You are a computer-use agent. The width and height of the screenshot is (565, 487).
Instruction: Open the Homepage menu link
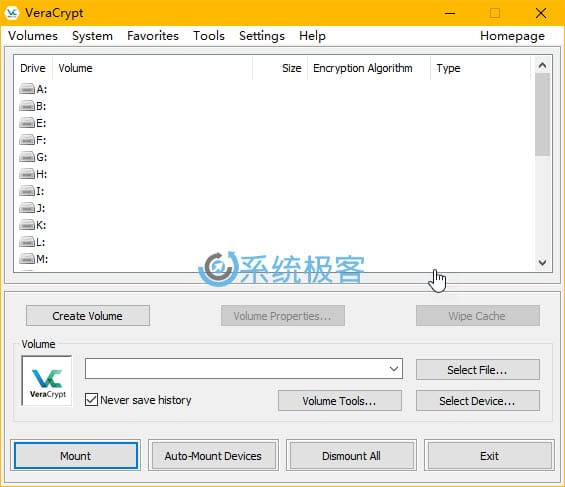tap(512, 36)
